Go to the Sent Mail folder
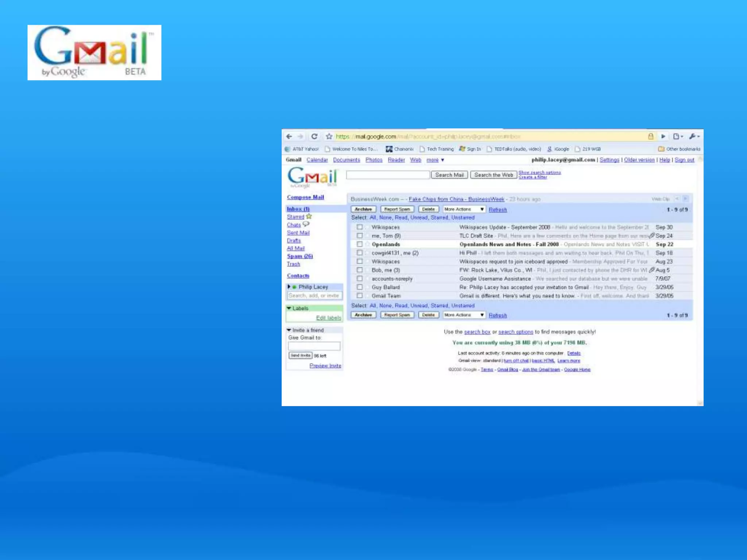The height and width of the screenshot is (560, 747). coord(298,233)
